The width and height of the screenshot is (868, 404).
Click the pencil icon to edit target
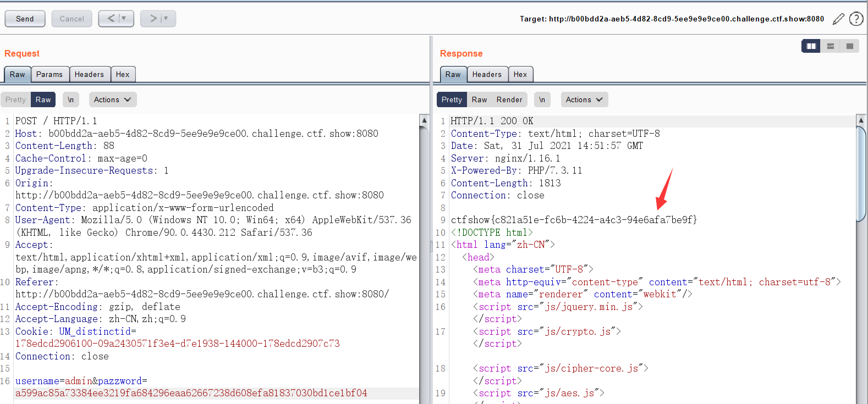pyautogui.click(x=838, y=19)
